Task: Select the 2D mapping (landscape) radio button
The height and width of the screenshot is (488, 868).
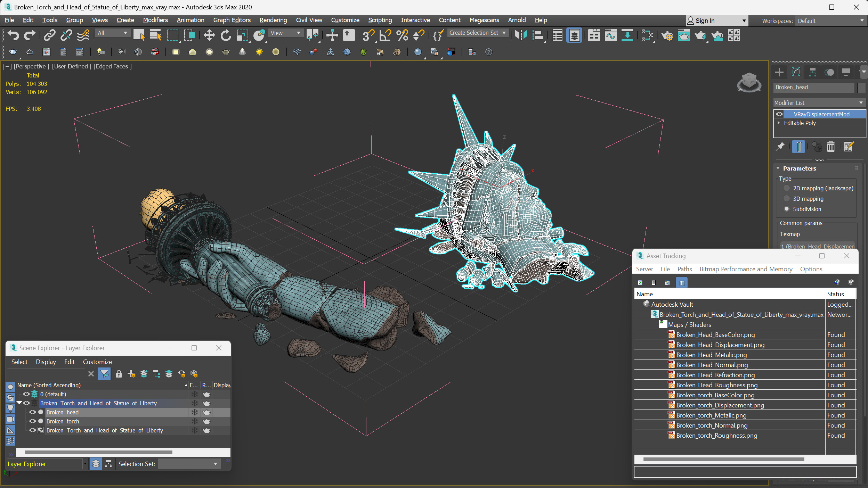Action: point(787,188)
